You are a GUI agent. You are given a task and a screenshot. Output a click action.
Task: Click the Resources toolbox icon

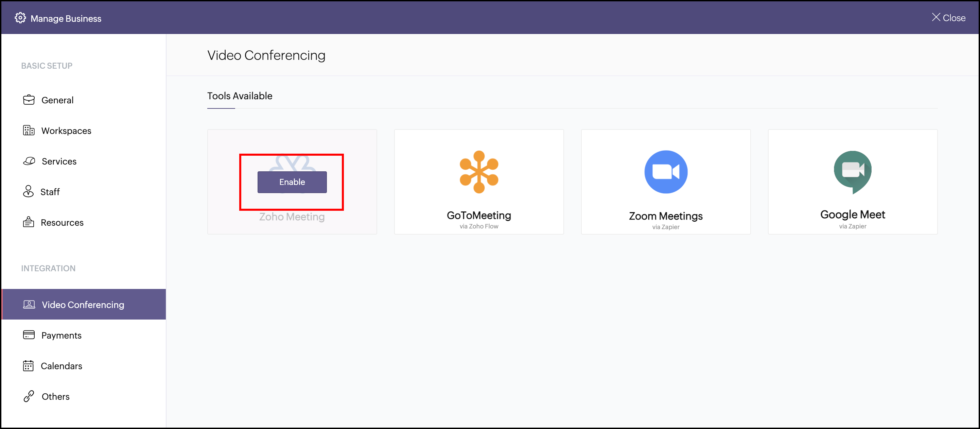coord(29,222)
